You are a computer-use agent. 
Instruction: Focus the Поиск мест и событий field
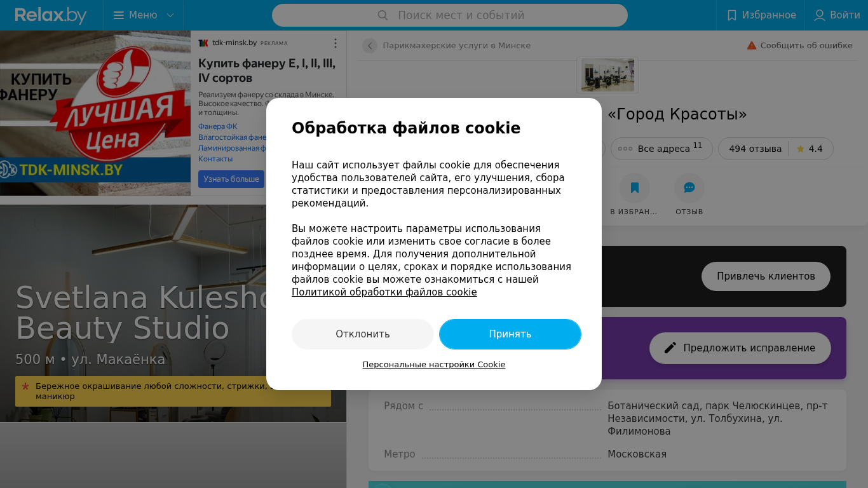[450, 15]
